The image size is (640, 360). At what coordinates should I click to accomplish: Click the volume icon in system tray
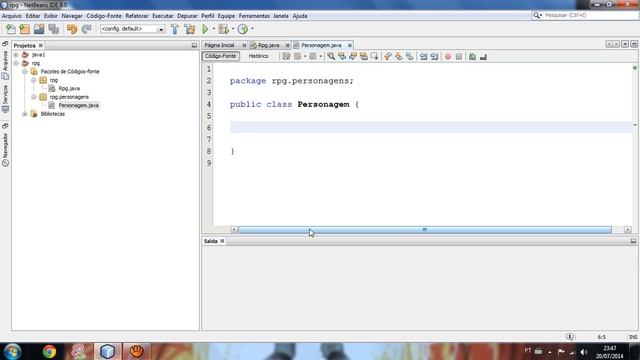pyautogui.click(x=584, y=352)
